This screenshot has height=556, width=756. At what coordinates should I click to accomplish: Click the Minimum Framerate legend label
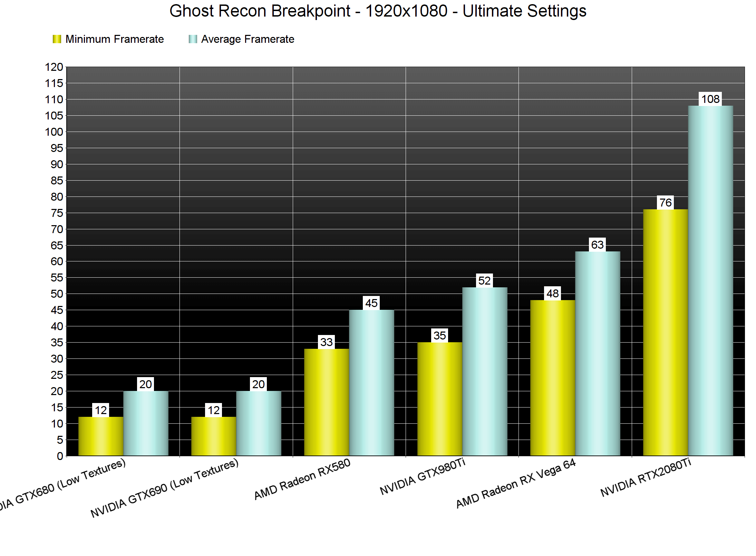(114, 39)
